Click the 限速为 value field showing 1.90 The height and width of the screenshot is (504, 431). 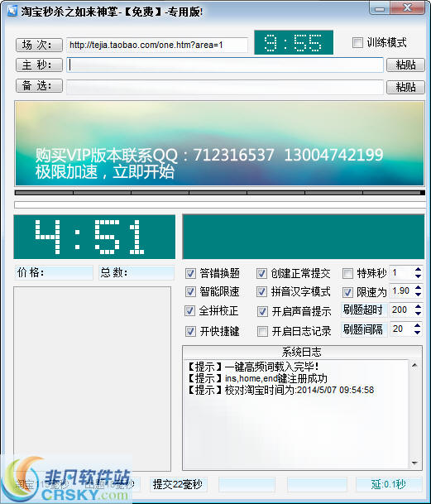[402, 290]
